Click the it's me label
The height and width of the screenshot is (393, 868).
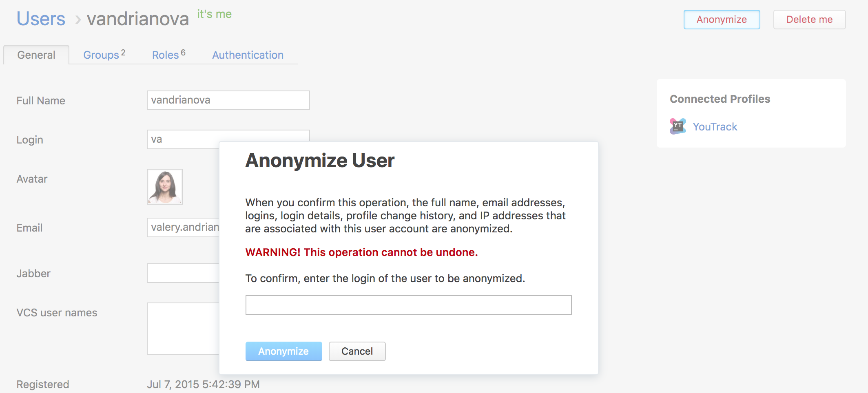(x=214, y=13)
